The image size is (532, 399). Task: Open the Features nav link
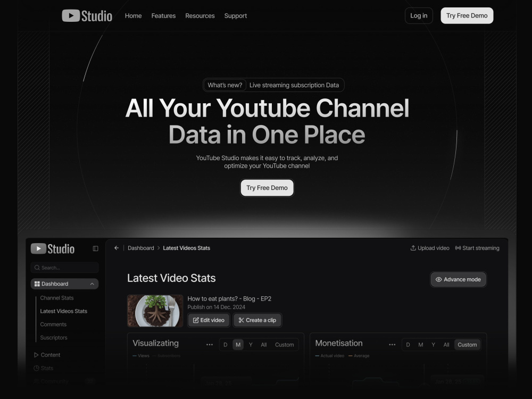point(163,15)
